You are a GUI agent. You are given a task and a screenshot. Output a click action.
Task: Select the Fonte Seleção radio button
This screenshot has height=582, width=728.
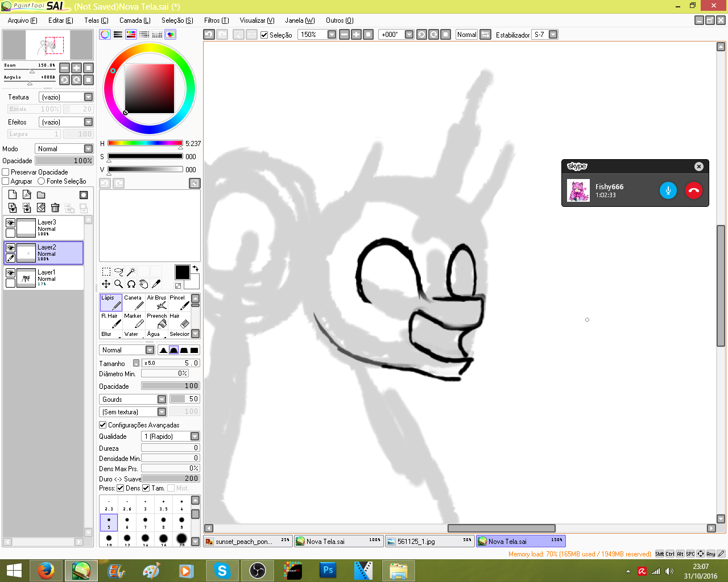pyautogui.click(x=41, y=181)
